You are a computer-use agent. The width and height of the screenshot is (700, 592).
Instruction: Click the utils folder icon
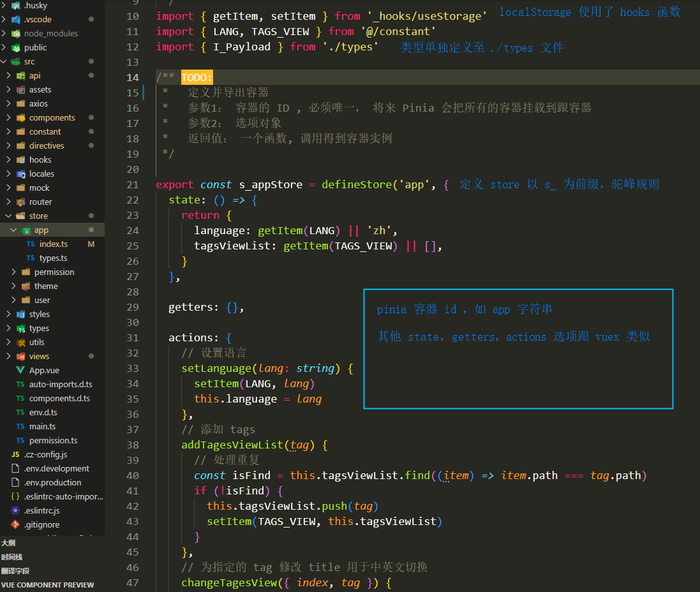20,343
